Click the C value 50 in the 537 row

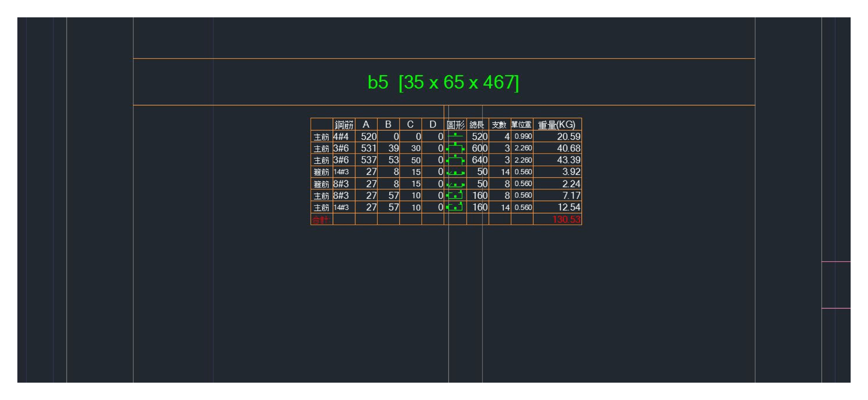click(416, 160)
